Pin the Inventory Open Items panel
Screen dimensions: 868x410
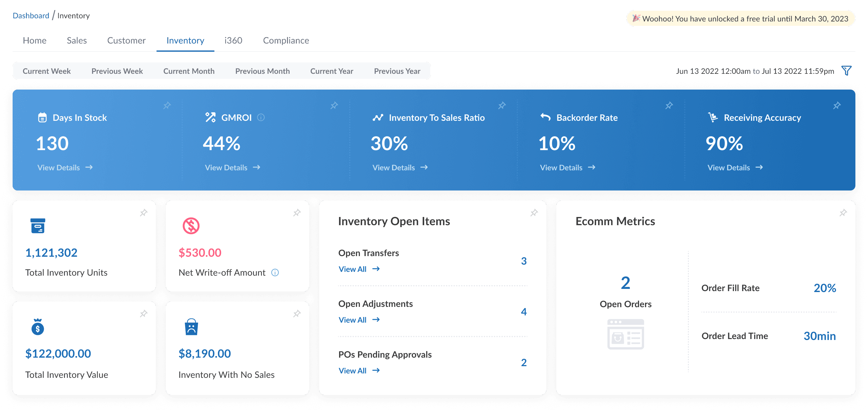click(x=534, y=213)
